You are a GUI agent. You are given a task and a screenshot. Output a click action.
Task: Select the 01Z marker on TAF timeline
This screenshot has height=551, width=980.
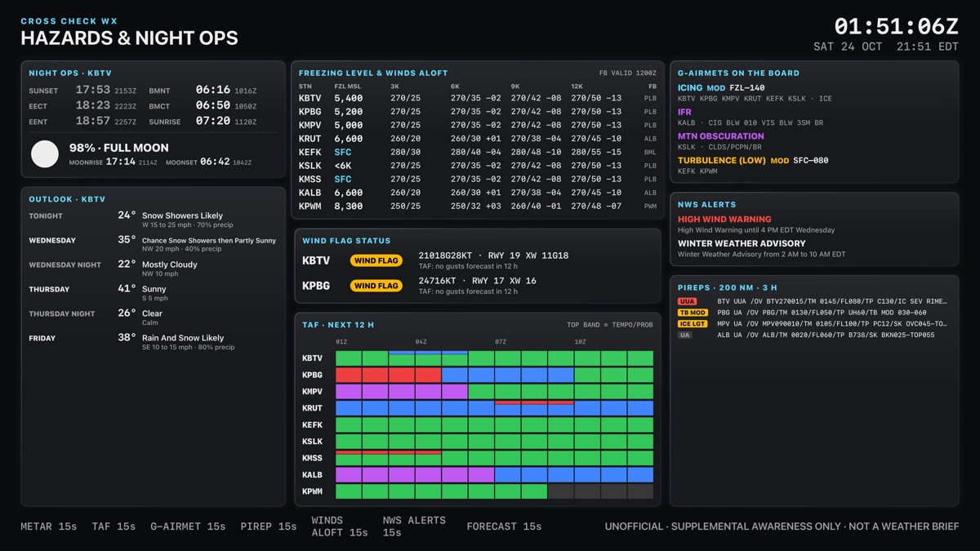[341, 342]
